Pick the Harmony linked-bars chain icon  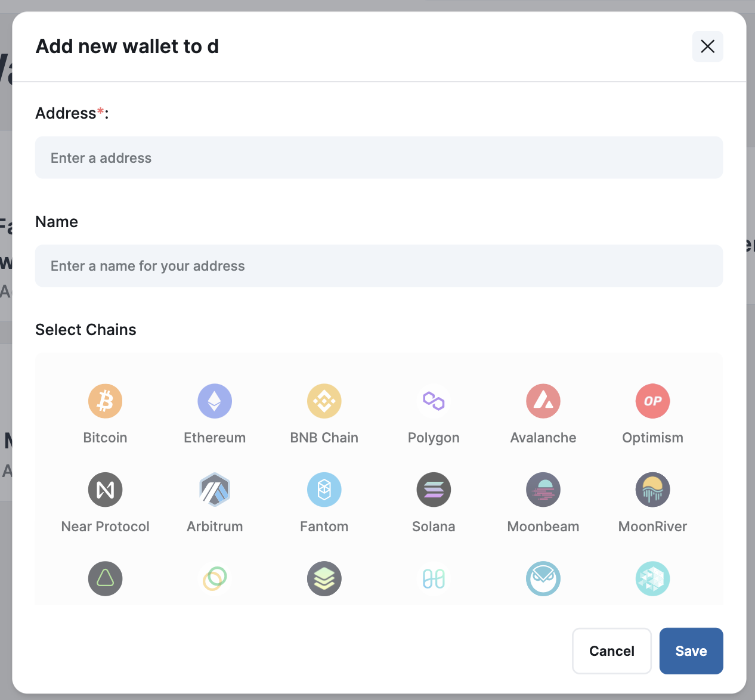(x=434, y=578)
